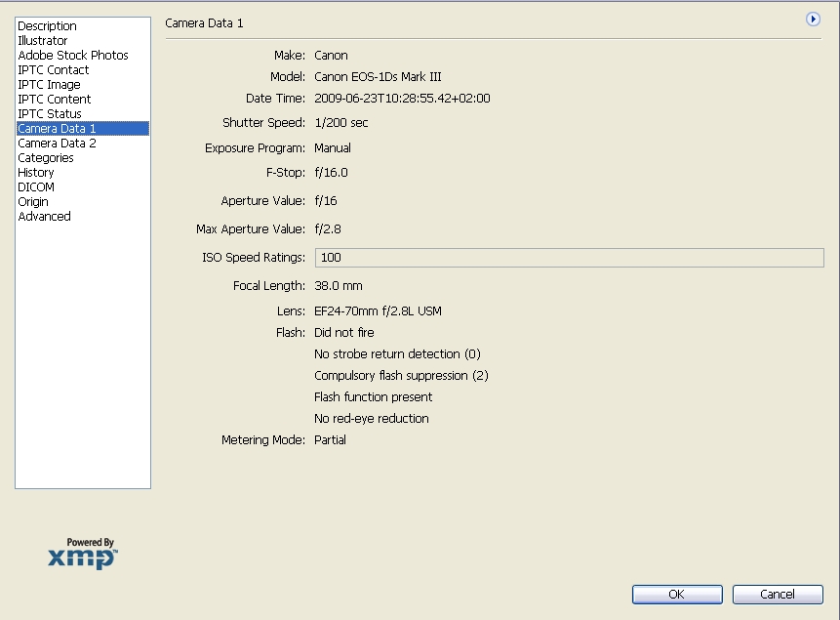Click the OK button

tap(677, 595)
